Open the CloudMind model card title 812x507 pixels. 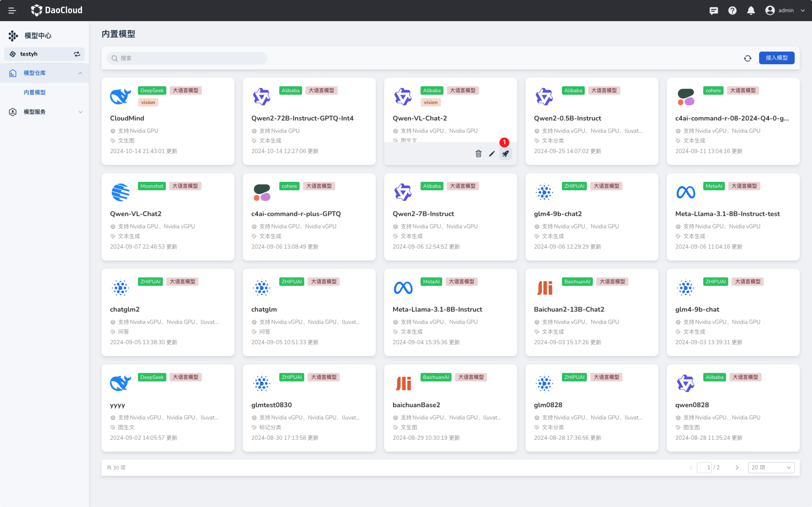pyautogui.click(x=127, y=118)
